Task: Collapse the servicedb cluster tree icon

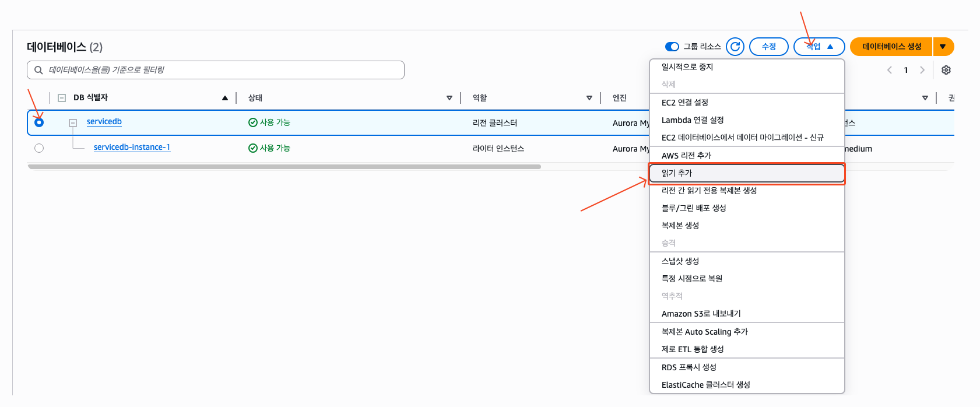Action: pyautogui.click(x=73, y=123)
